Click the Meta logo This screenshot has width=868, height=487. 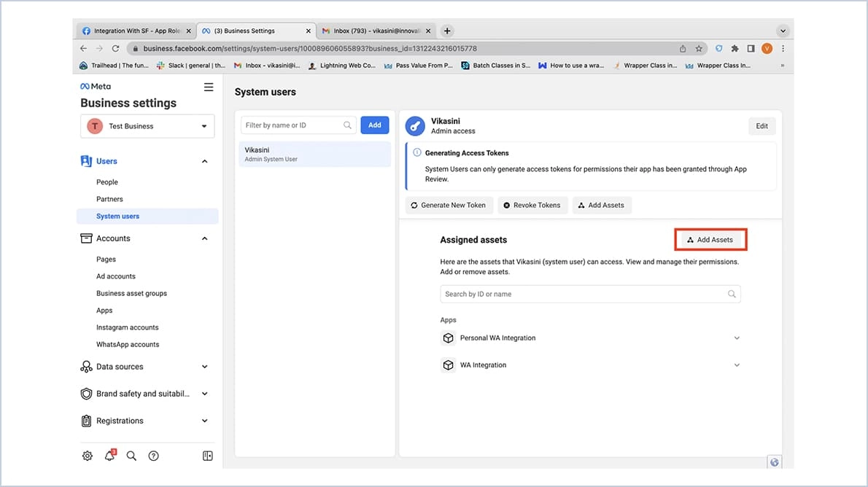click(x=96, y=86)
